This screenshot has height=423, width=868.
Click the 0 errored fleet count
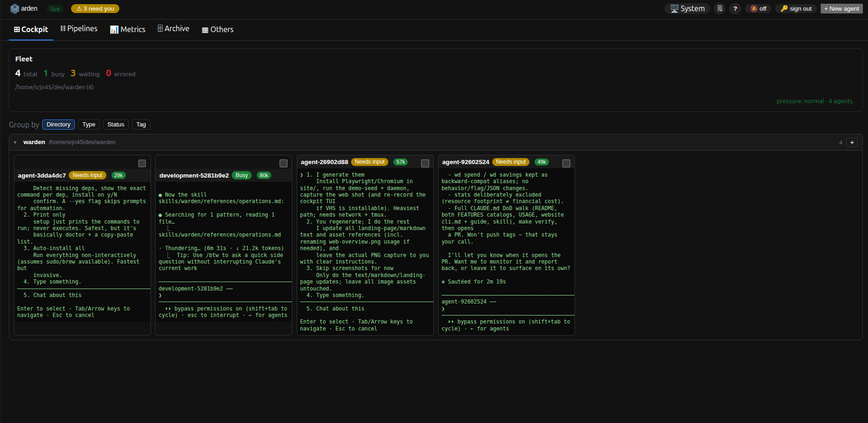click(x=121, y=73)
